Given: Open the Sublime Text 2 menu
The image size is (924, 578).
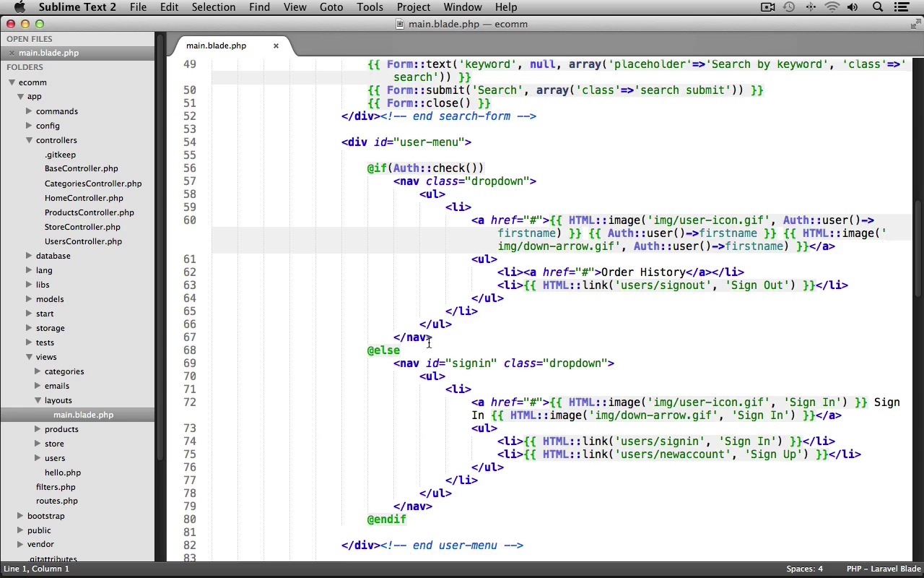Looking at the screenshot, I should tap(77, 7).
